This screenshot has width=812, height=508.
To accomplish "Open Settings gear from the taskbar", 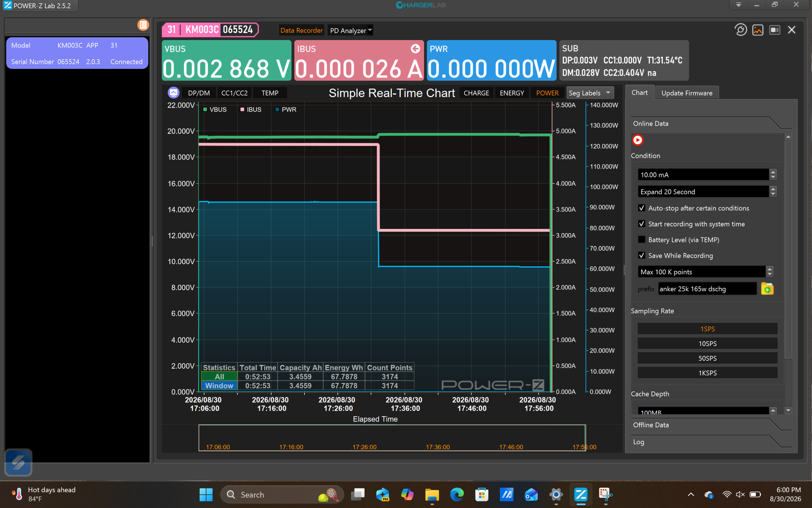I will 556,494.
